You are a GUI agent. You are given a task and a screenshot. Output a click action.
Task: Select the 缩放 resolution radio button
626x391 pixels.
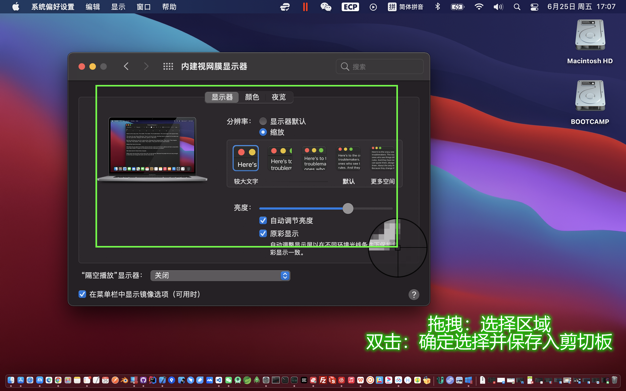point(263,132)
